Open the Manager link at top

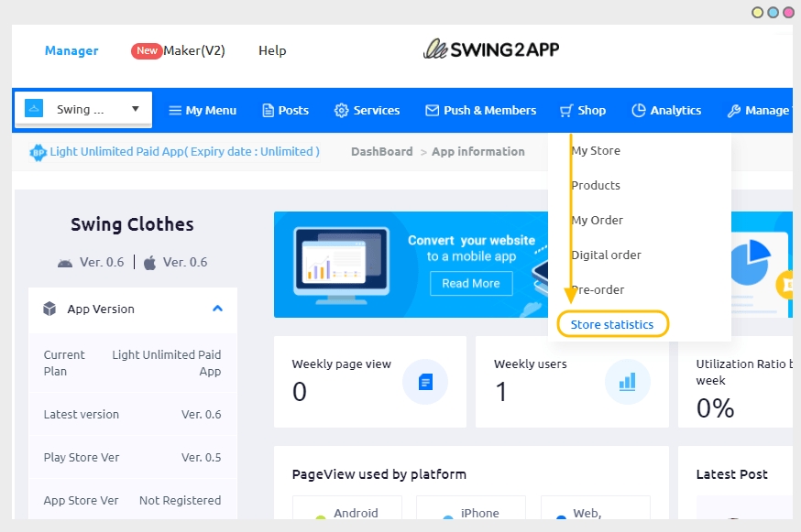(x=71, y=50)
